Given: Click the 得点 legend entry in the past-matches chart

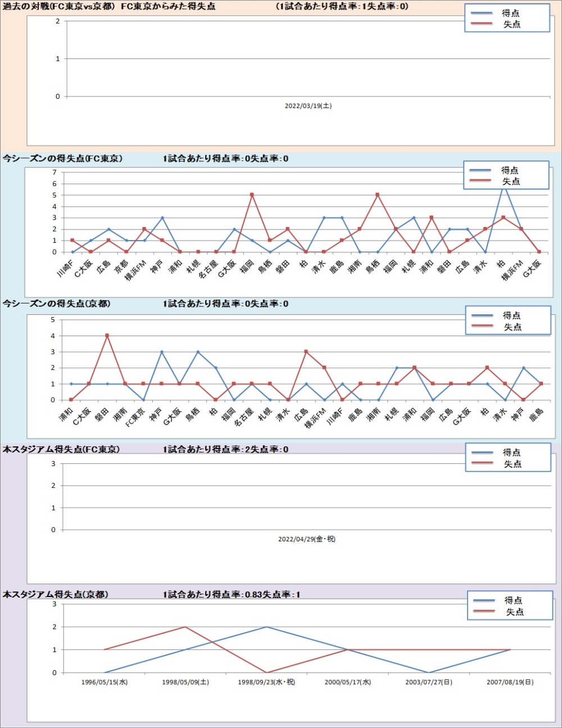Looking at the screenshot, I should point(510,13).
